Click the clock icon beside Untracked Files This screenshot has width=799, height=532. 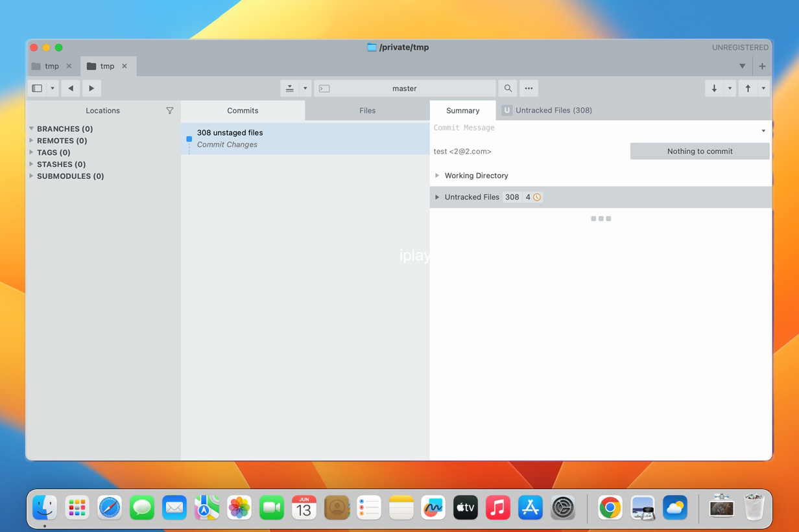pyautogui.click(x=537, y=197)
